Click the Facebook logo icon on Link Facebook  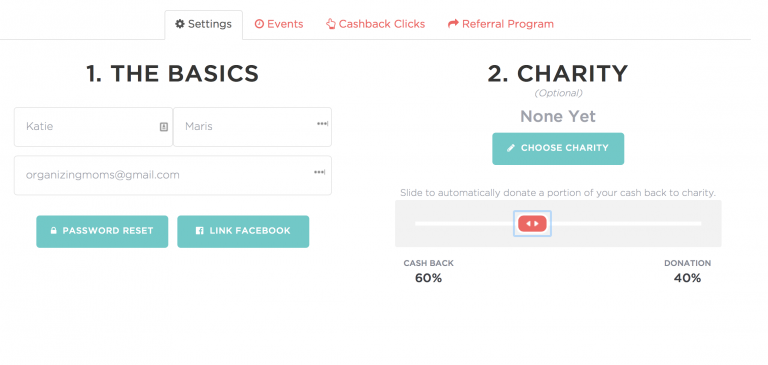click(x=199, y=231)
